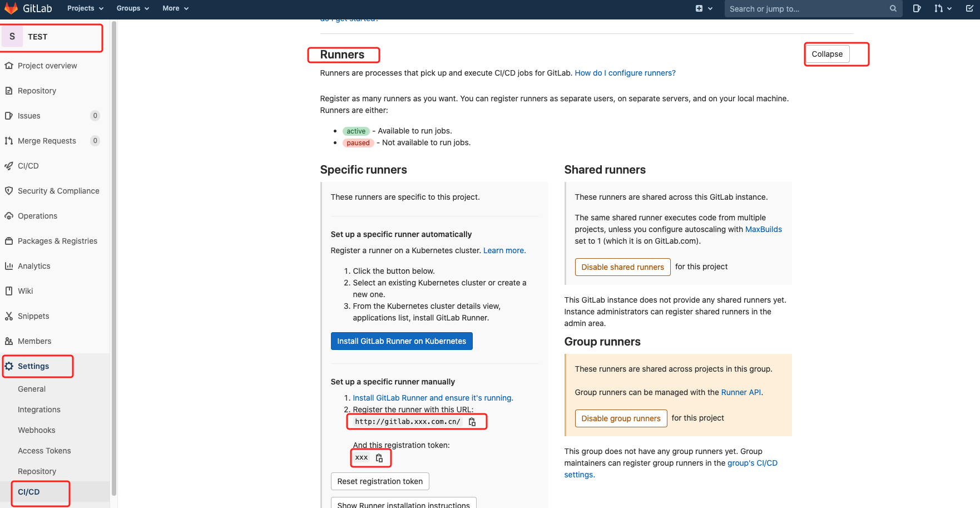
Task: Click the Wiki book icon
Action: coord(9,291)
